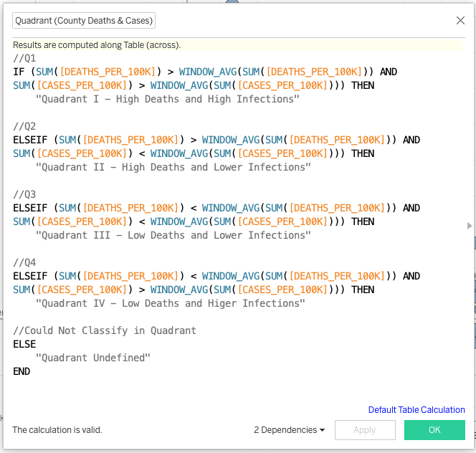Click the Apply button
Viewport: 476px width, 453px height.
pyautogui.click(x=364, y=430)
